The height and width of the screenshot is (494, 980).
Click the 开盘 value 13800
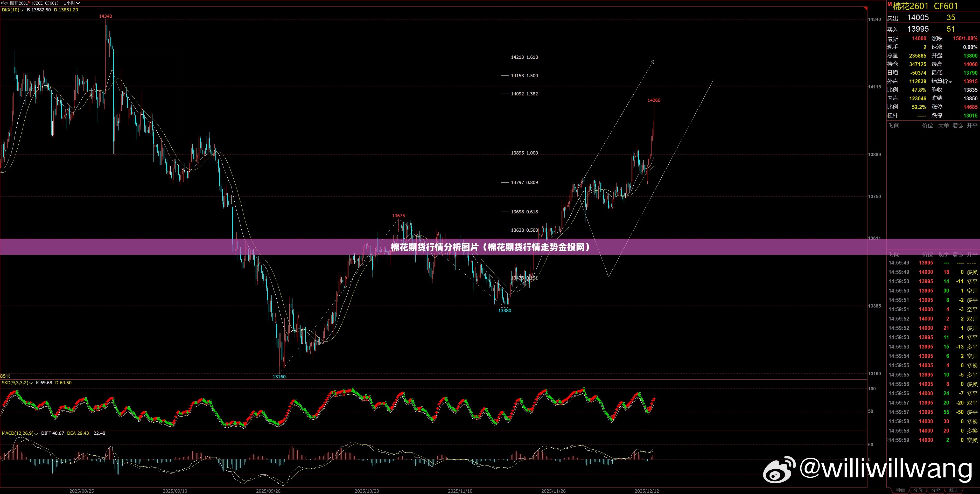pyautogui.click(x=970, y=55)
